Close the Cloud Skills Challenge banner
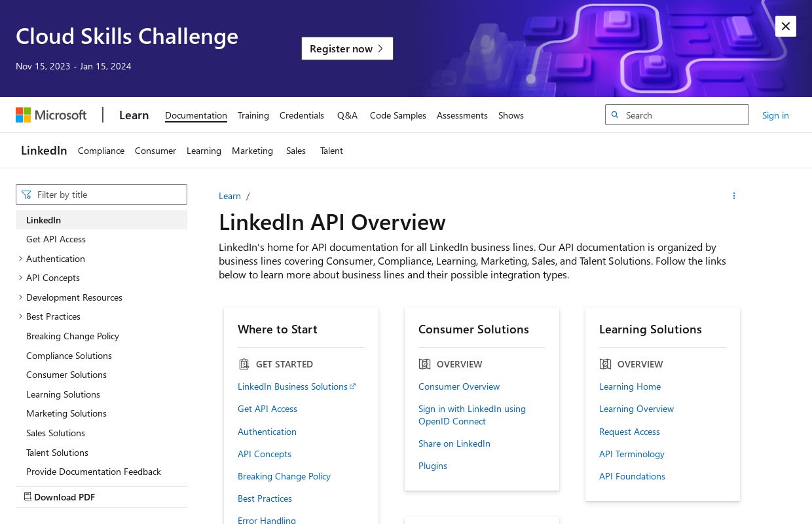Viewport: 812px width, 524px height. point(786,26)
